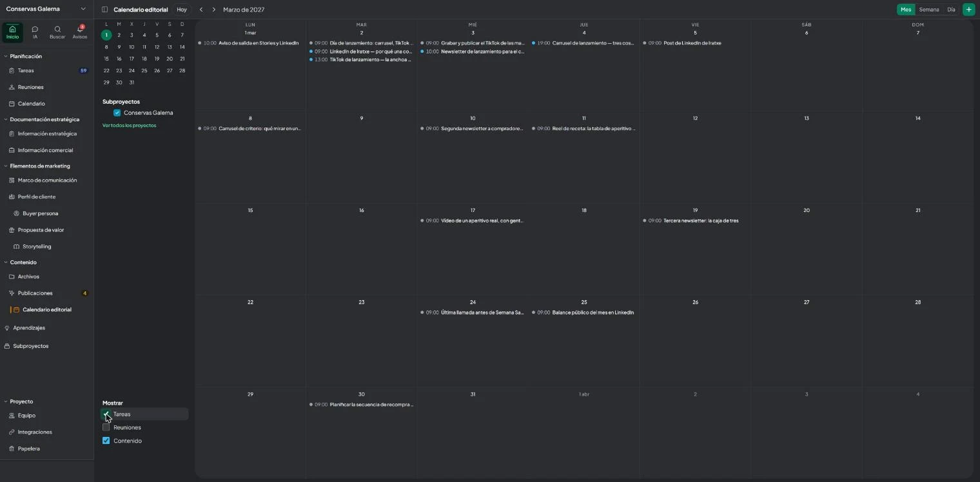Follow the Ver todos los proyectos link
Screen dimensions: 980x482
tap(129, 126)
